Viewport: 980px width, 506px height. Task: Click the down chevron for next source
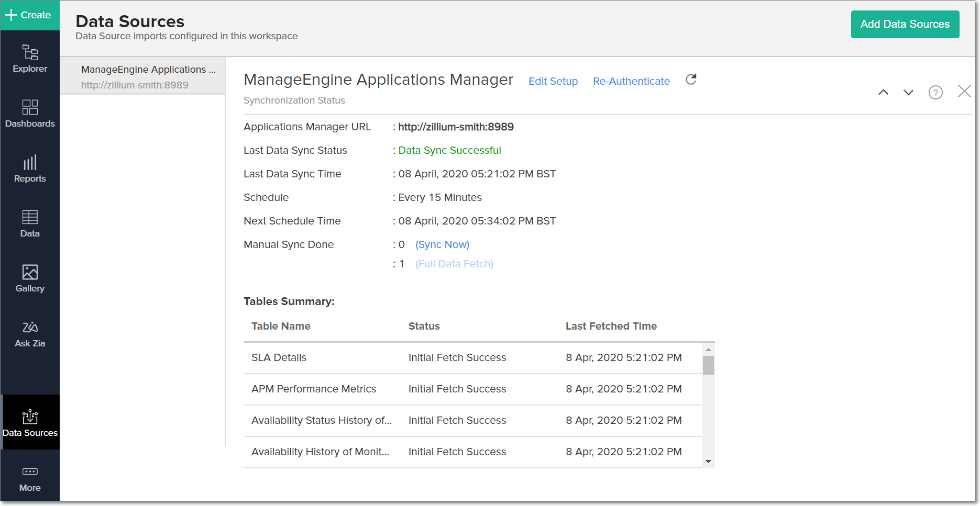coord(908,93)
